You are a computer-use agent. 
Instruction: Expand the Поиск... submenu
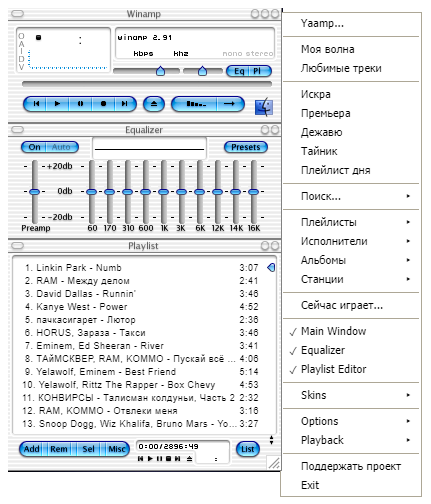tap(351, 196)
